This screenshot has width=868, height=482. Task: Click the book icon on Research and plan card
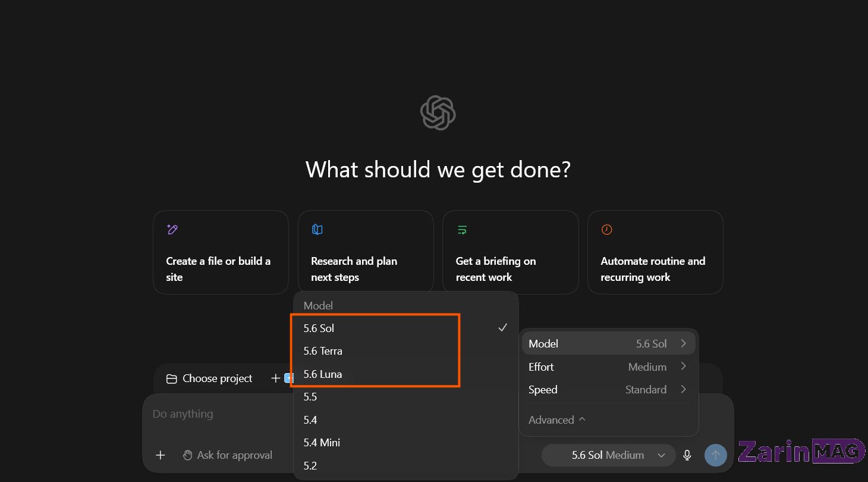317,229
